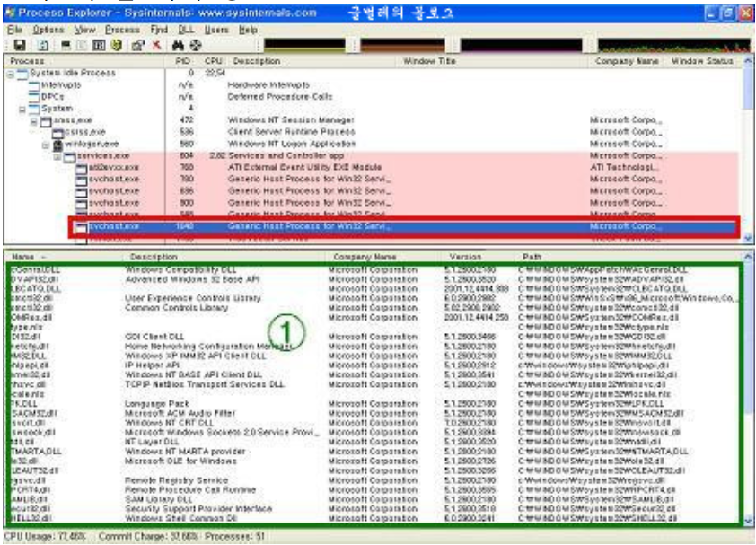Click the winlogon.exe process icon
Viewport: 756px width, 545px height.
click(x=57, y=145)
